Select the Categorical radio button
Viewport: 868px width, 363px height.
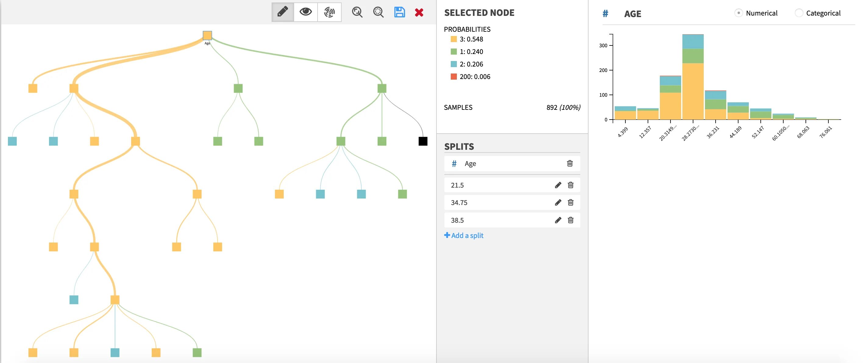[799, 13]
